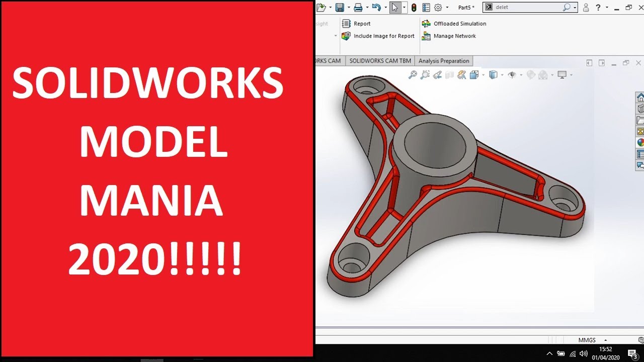Expand the Select tool dropdown arrow
The height and width of the screenshot is (362, 644).
point(404,7)
